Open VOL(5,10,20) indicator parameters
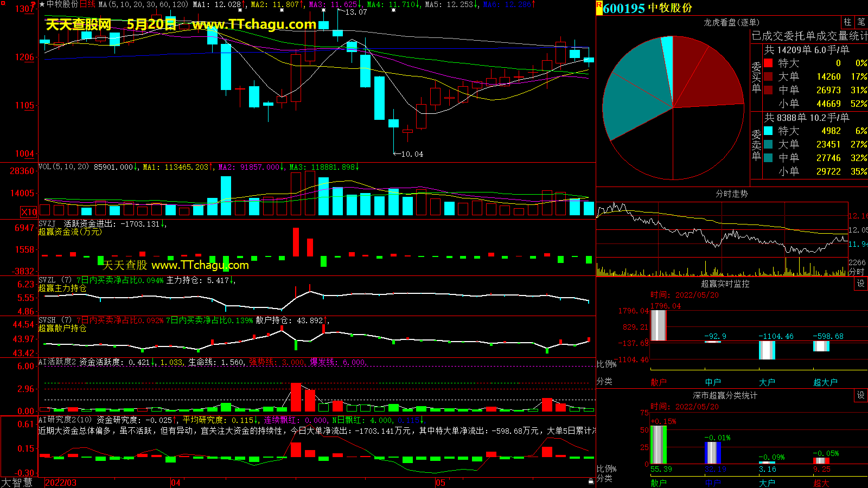 click(63, 167)
